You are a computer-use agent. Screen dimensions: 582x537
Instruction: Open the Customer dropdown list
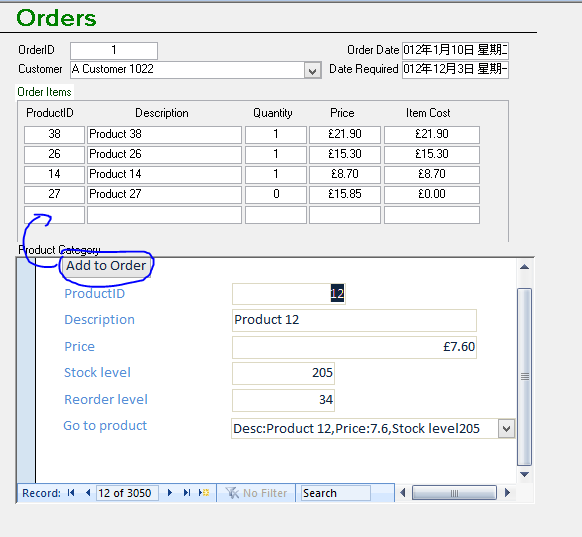coord(312,71)
